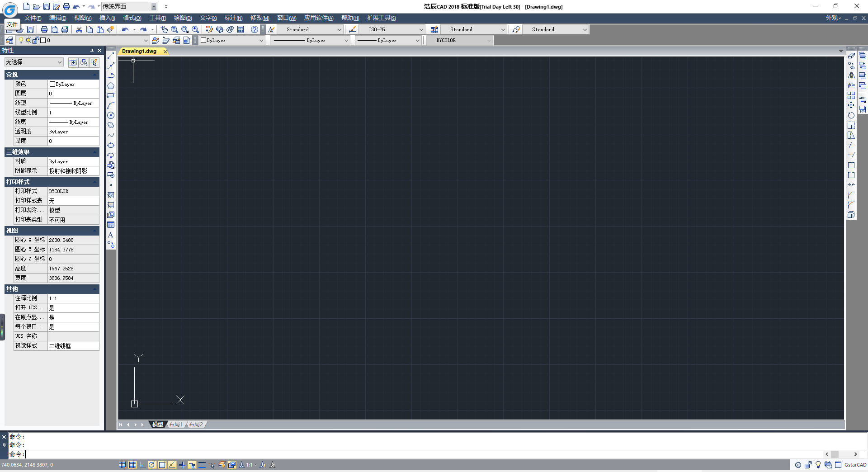
Task: Click the Mirror modify tool
Action: pyautogui.click(x=851, y=76)
